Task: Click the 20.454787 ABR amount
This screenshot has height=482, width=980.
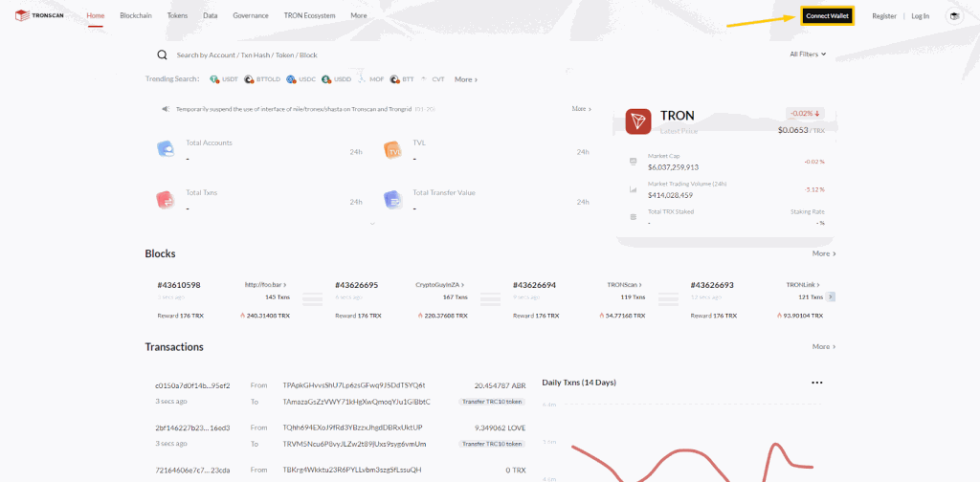Action: click(x=500, y=385)
